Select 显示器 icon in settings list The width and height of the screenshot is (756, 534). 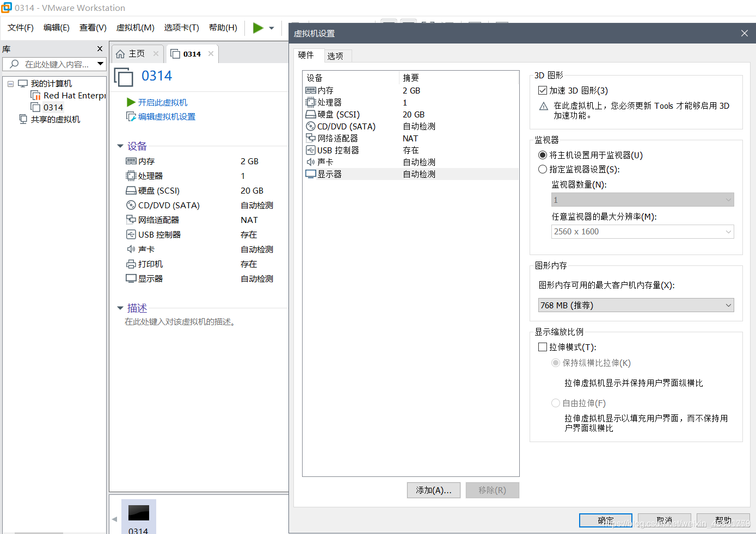[311, 175]
